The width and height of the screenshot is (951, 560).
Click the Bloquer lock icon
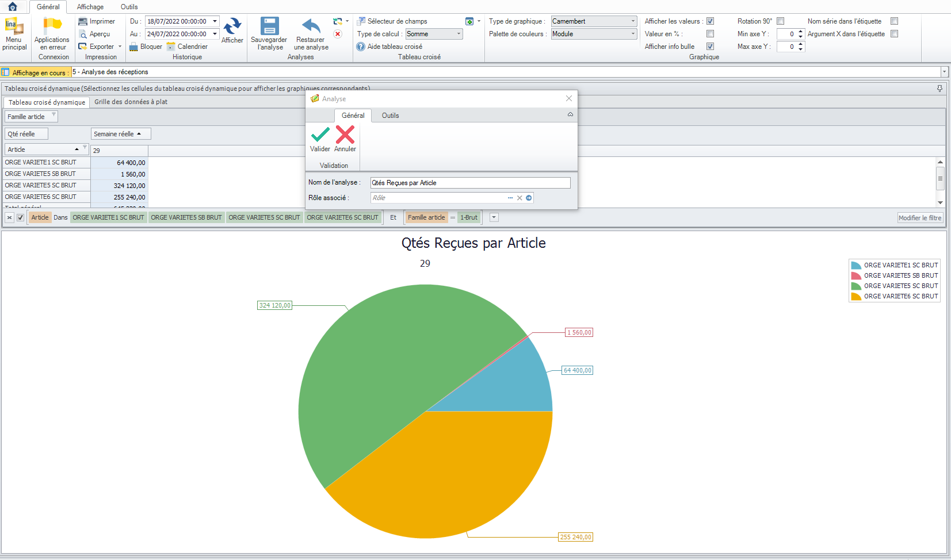click(x=133, y=47)
